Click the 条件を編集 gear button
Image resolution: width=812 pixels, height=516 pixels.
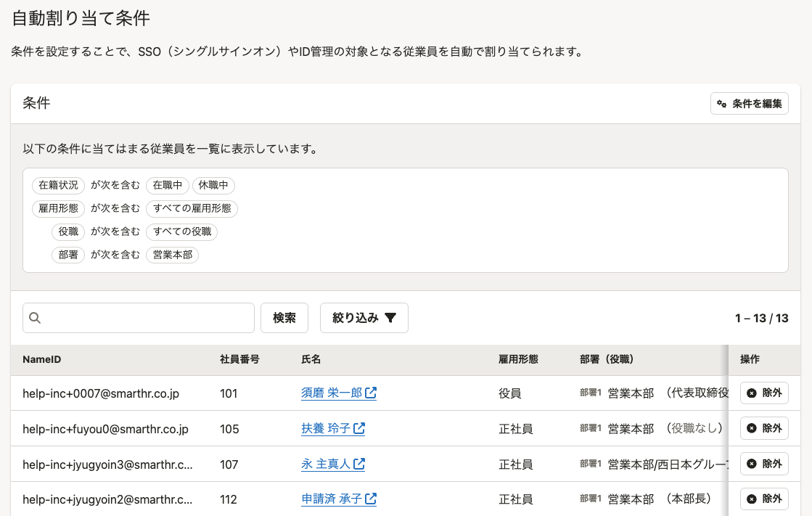(x=749, y=104)
